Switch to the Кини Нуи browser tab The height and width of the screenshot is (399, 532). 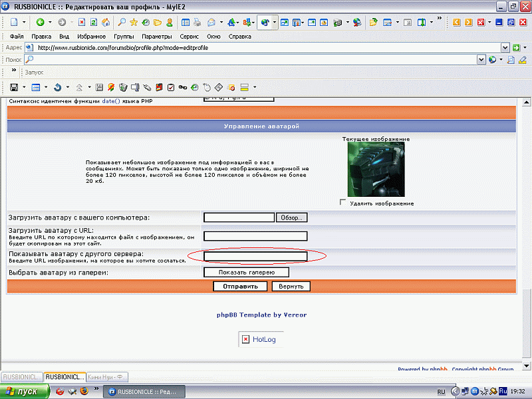(107, 377)
